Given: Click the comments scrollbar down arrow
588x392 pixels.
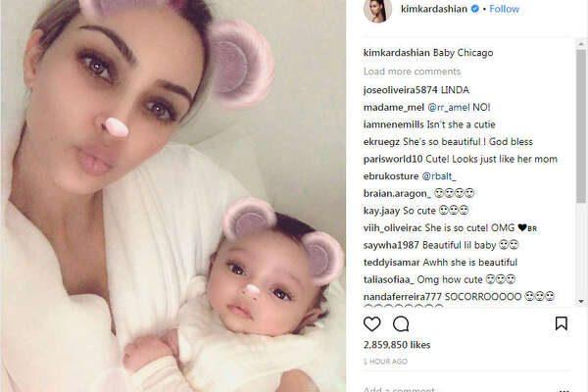Looking at the screenshot, I should [x=581, y=301].
